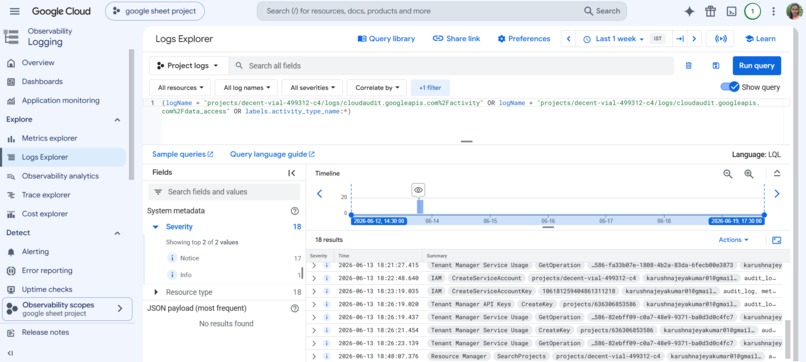Expand the CreateServiceAccount log row
806x362 pixels.
(x=315, y=278)
